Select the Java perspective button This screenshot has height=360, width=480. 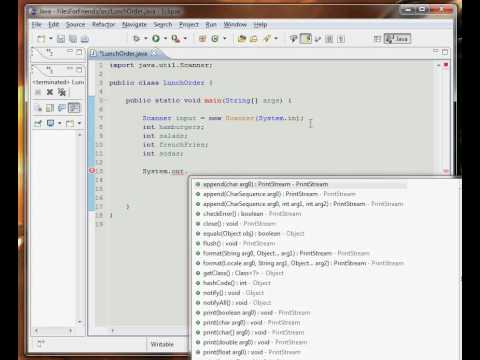[x=397, y=39]
